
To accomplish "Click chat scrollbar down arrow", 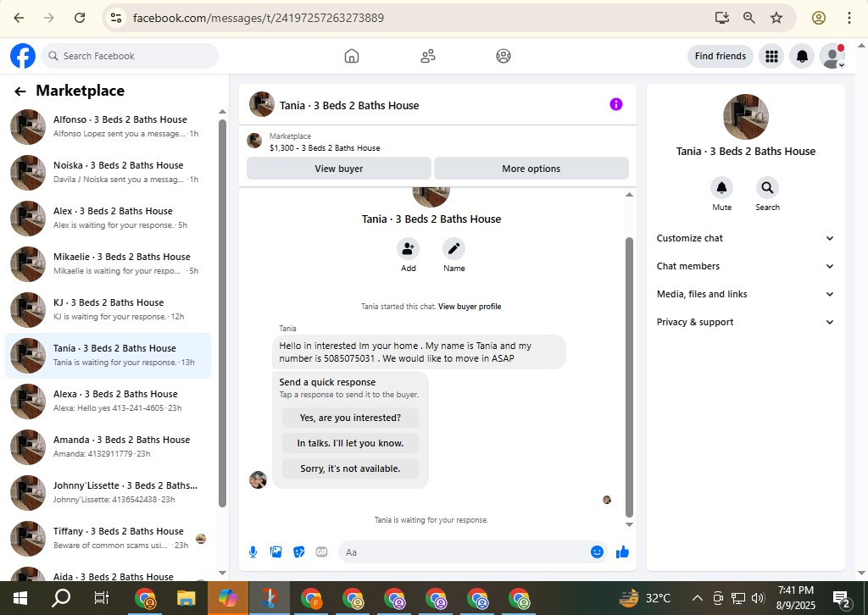I will pyautogui.click(x=629, y=524).
